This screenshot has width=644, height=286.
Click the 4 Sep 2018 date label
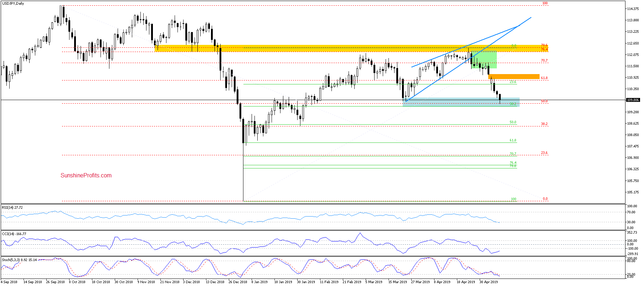pos(9,282)
